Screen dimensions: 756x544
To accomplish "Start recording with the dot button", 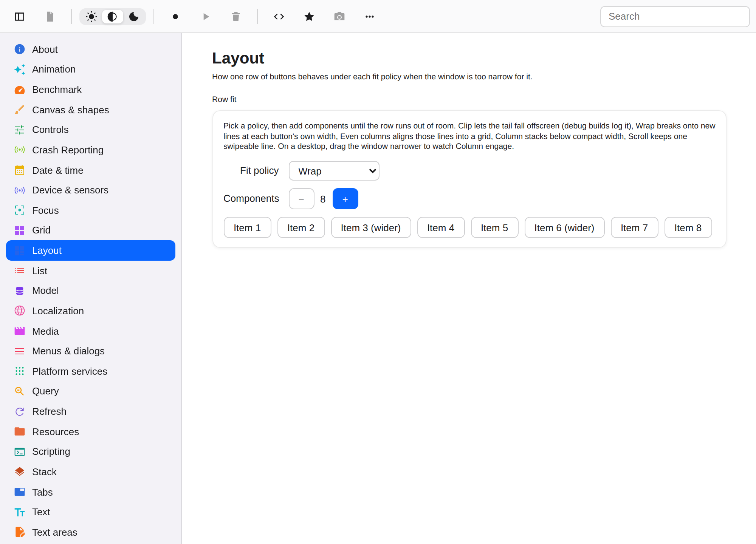I will [x=175, y=17].
